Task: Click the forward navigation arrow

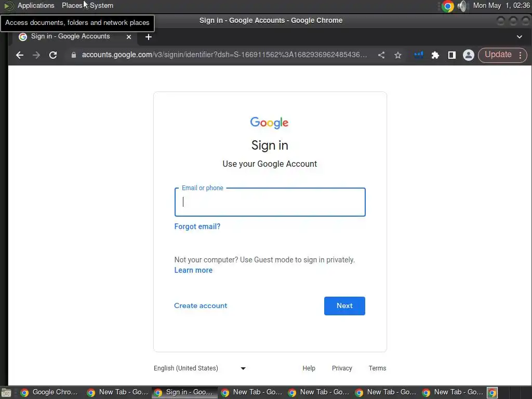Action: (x=36, y=55)
